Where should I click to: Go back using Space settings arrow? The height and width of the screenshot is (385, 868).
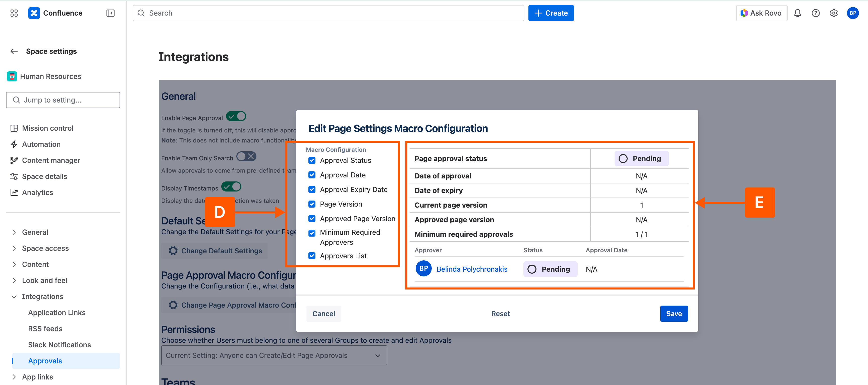coord(14,51)
